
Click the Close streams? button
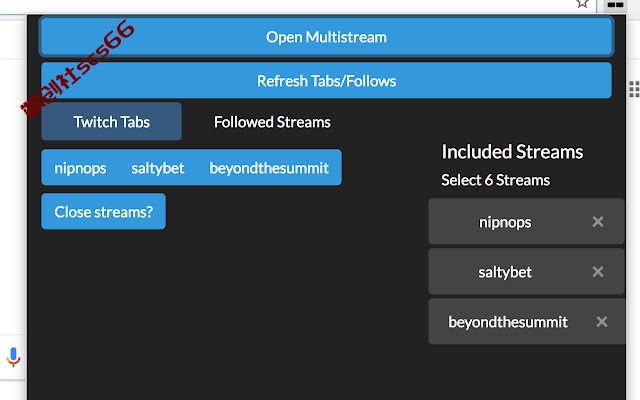pyautogui.click(x=103, y=211)
